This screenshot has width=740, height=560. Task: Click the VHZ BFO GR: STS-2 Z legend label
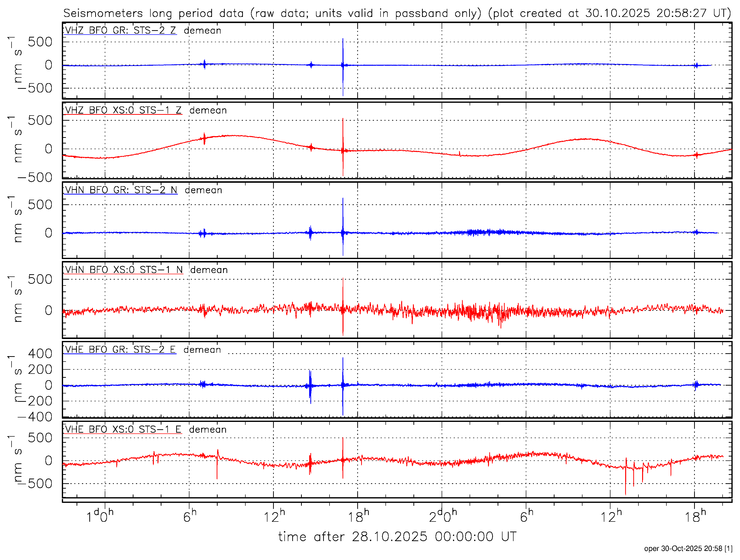tap(120, 30)
